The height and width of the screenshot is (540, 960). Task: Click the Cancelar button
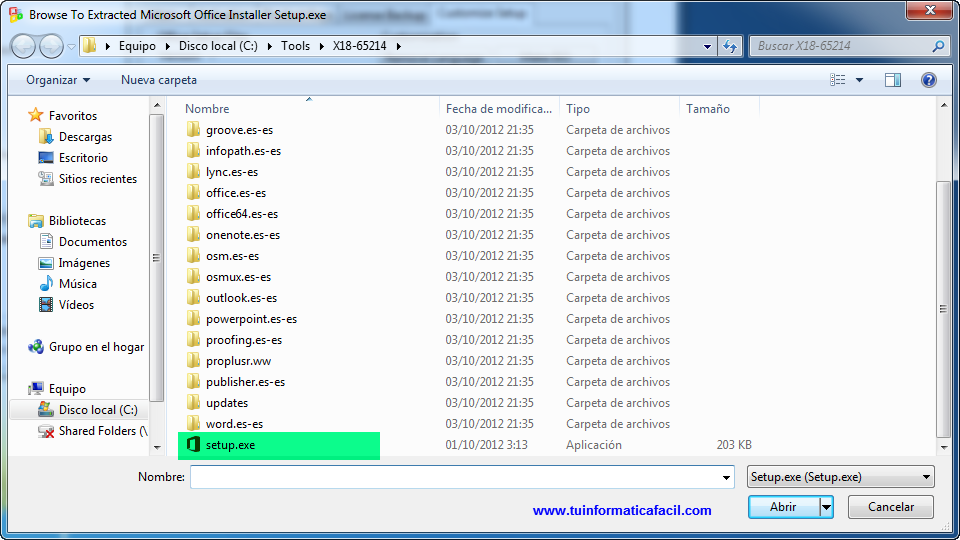(891, 507)
